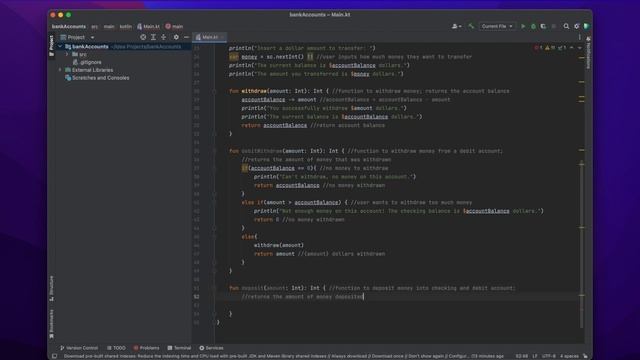
Task: Click the 4 spaces indent setting in the status bar
Action: click(x=569, y=356)
